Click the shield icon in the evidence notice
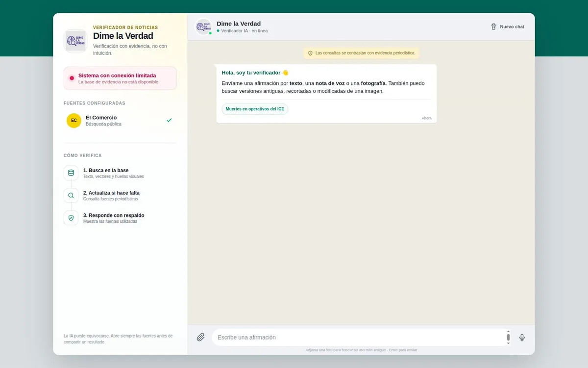Image resolution: width=588 pixels, height=368 pixels. pos(310,53)
